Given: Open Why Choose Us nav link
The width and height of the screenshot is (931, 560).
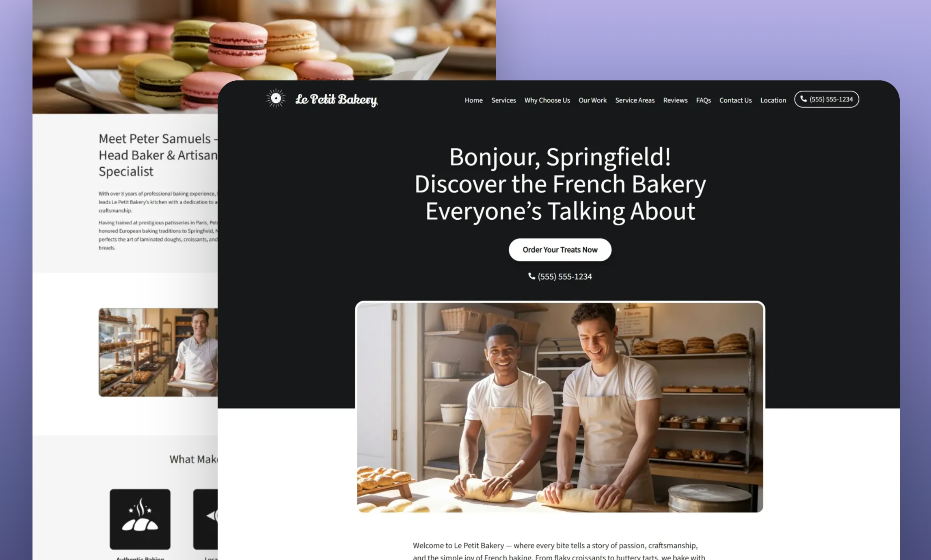Looking at the screenshot, I should [x=547, y=100].
